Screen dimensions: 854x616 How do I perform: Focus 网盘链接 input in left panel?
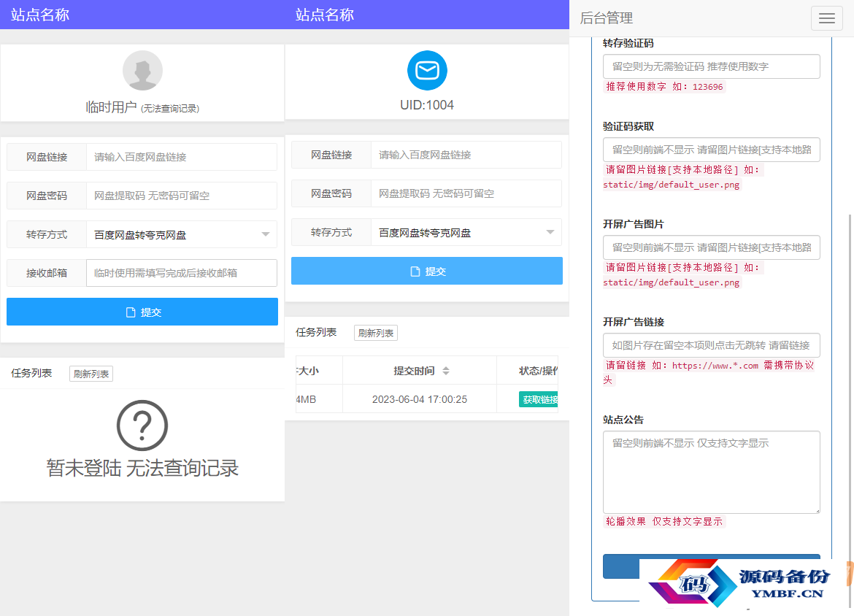coord(182,157)
